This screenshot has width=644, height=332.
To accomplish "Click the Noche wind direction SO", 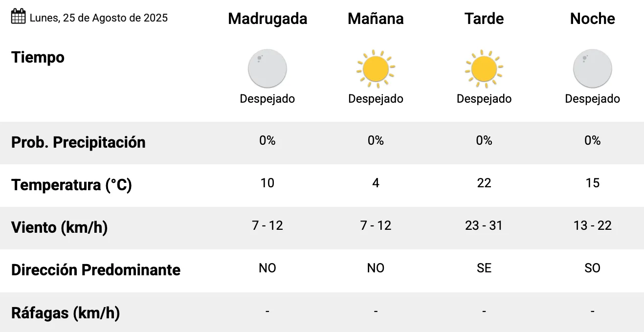I will pos(592,268).
